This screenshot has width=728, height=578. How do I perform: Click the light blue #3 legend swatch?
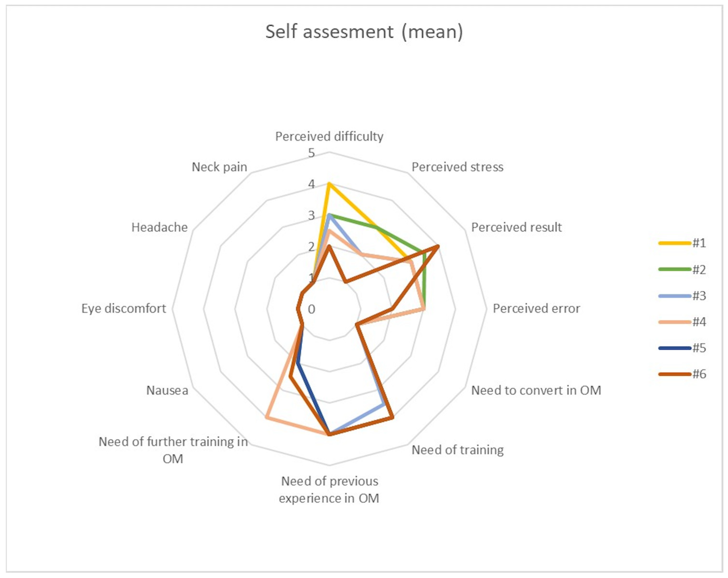coord(674,295)
